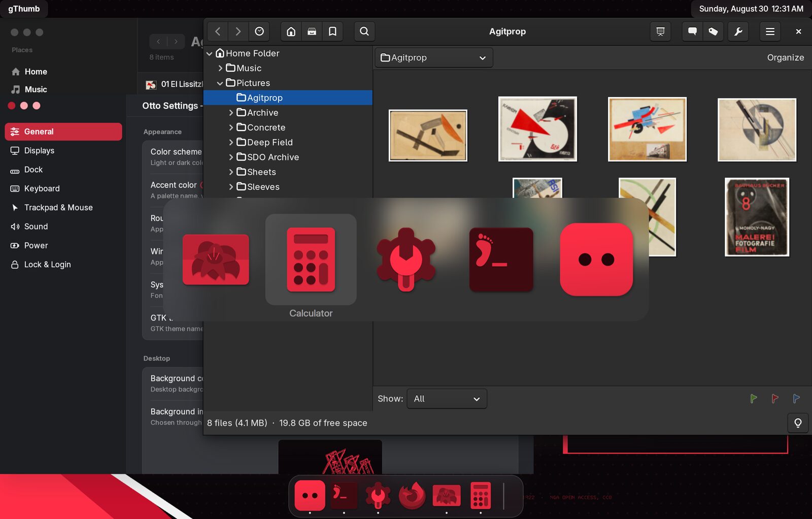Open Sound in Otto Settings sidebar
The width and height of the screenshot is (812, 519).
pos(63,226)
